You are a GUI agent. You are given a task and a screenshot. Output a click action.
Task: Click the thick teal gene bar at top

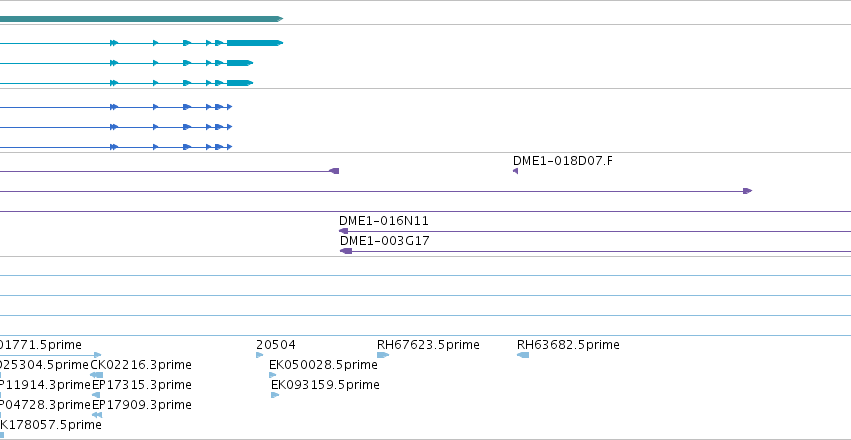(x=141, y=19)
